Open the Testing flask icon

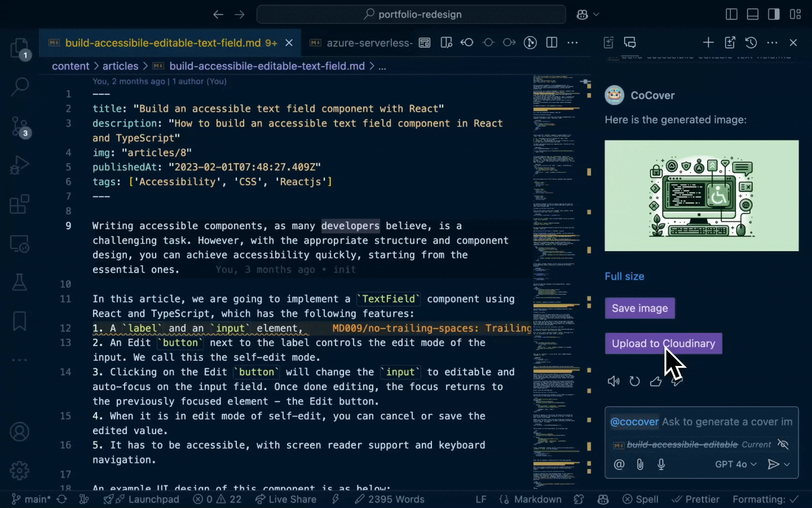(x=19, y=282)
